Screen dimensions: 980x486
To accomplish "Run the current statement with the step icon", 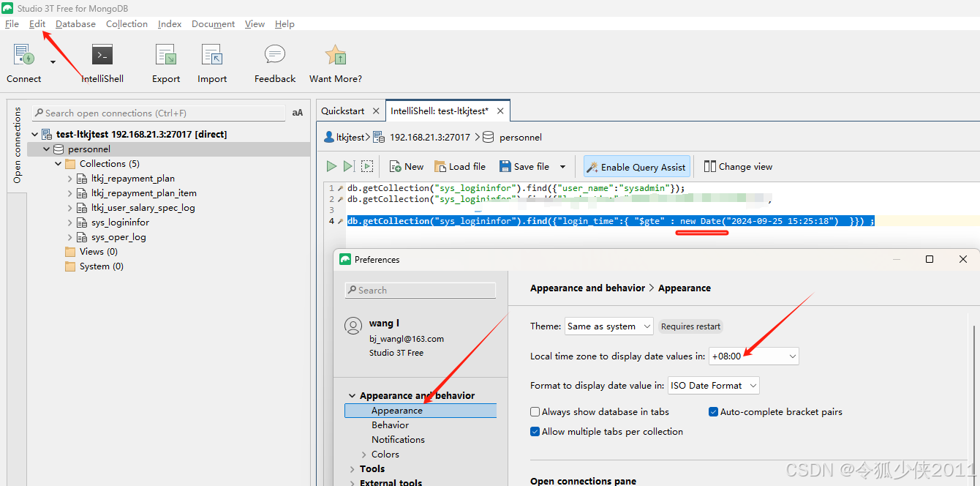I will tap(349, 166).
